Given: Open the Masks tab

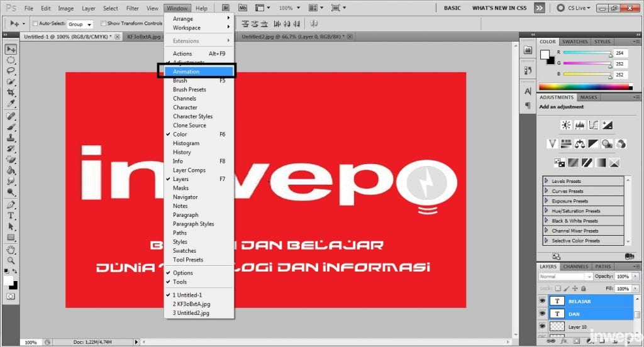Looking at the screenshot, I should [x=589, y=97].
